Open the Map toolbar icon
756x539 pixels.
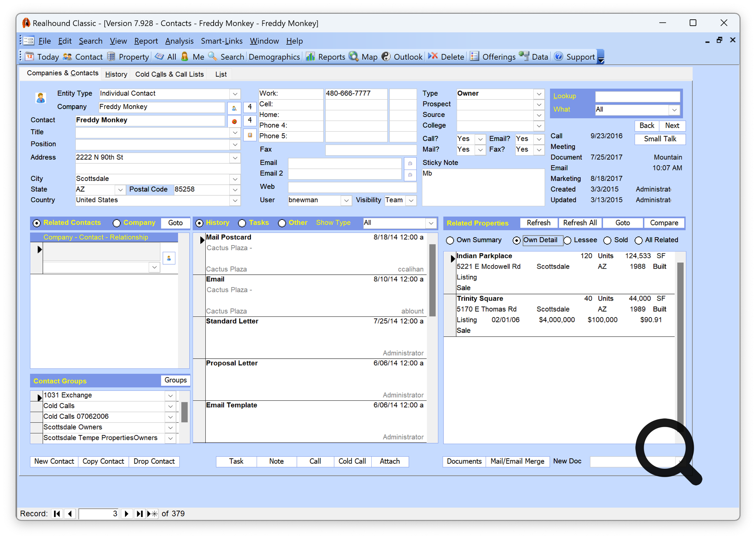354,57
